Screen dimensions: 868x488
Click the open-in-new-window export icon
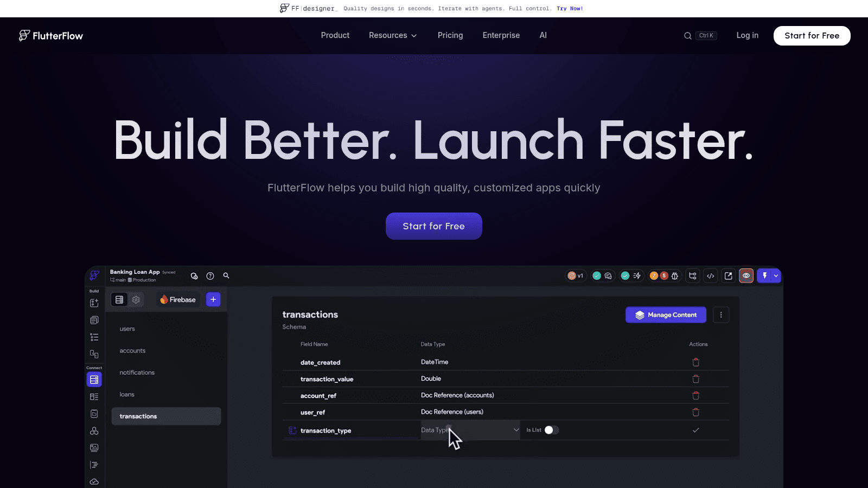pos(729,276)
